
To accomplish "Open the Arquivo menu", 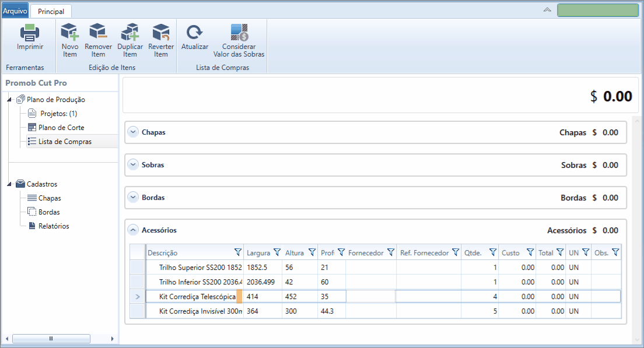I will pos(15,11).
